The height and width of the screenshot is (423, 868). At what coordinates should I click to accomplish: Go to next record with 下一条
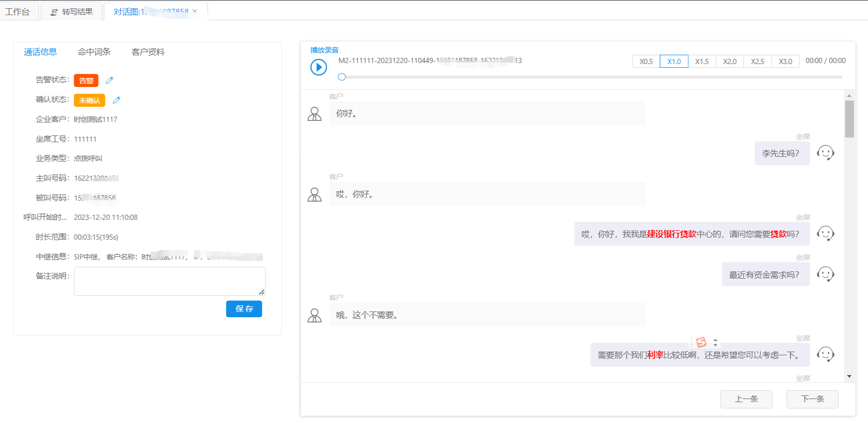(x=812, y=399)
